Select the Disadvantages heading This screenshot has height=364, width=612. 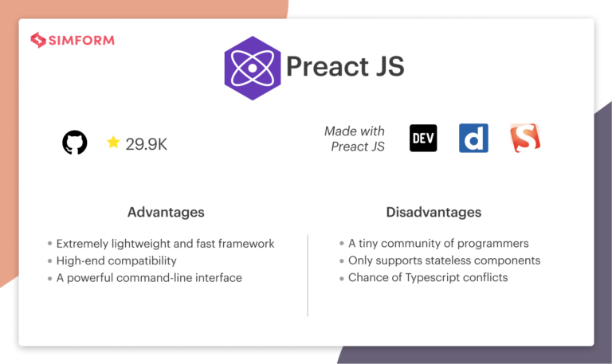click(x=433, y=212)
